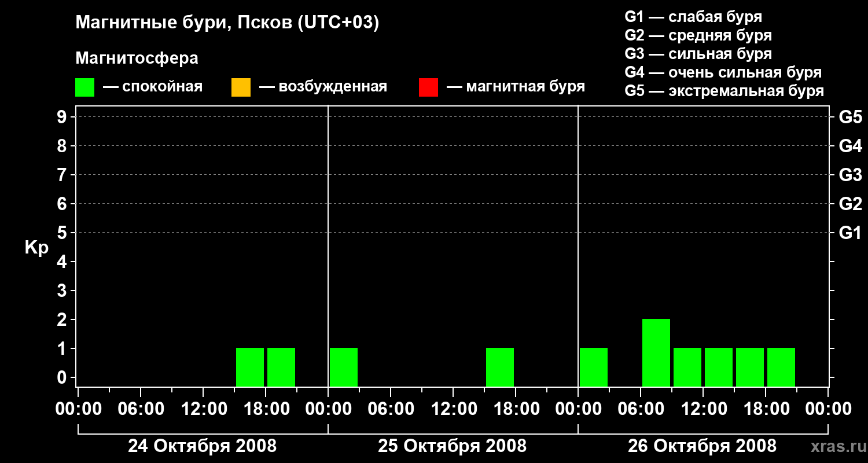Viewport: 868px width, 463px height.
Task: Click the Kp axis label
Action: (36, 248)
